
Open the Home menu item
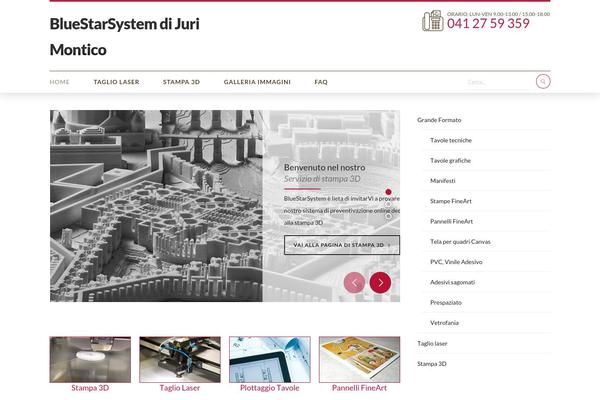(59, 82)
